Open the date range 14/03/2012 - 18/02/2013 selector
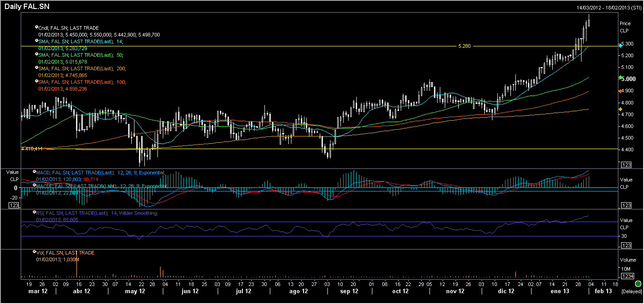This screenshot has height=304, width=644. (x=609, y=8)
